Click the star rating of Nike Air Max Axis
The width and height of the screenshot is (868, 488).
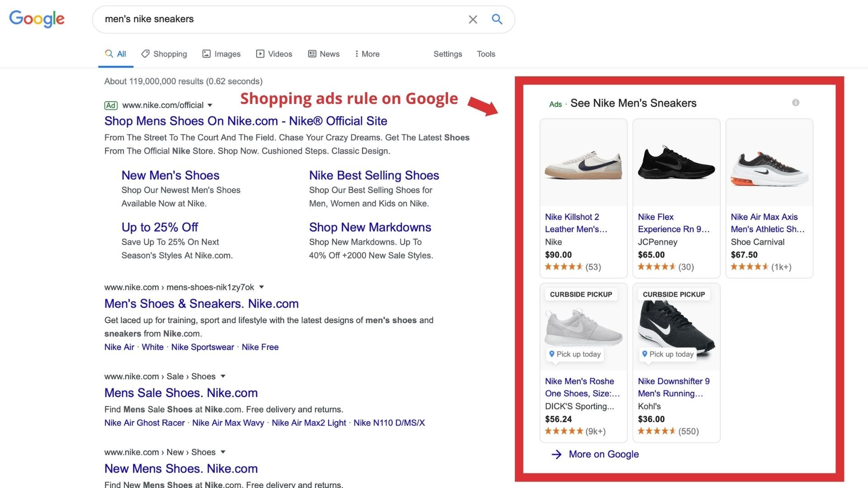coord(750,267)
